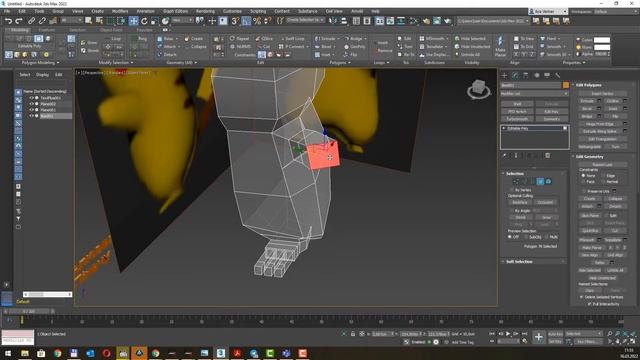Activate the Select and Move tool
Image resolution: width=640 pixels, height=360 pixels.
(x=133, y=21)
